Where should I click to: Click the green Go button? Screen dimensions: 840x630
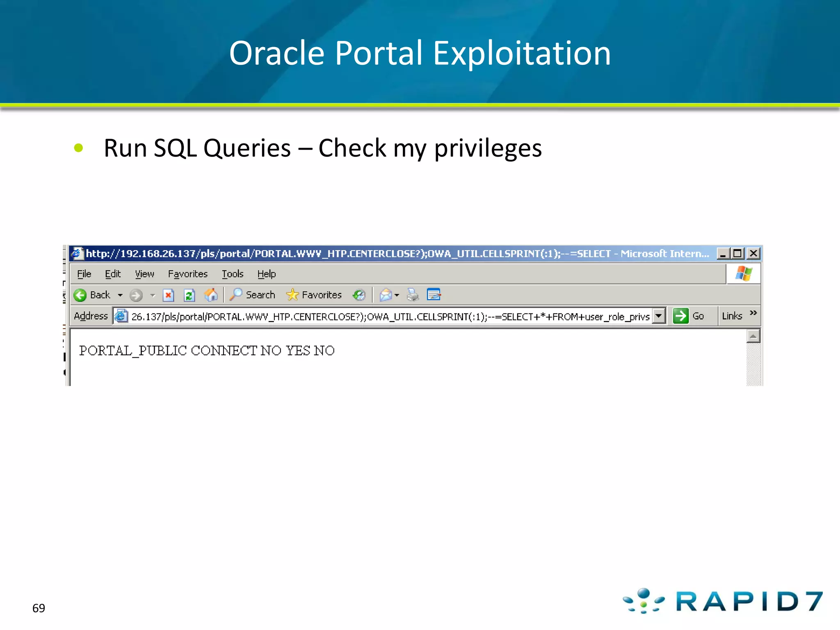[689, 316]
